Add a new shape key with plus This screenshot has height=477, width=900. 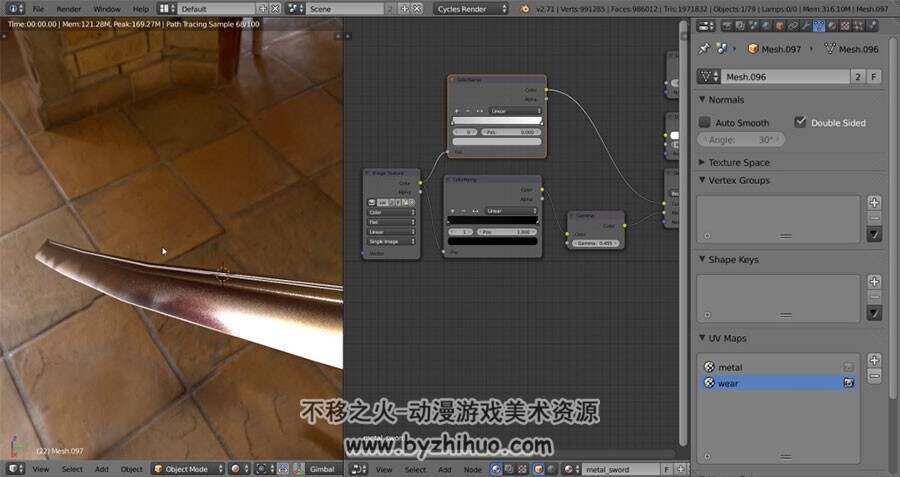(x=874, y=281)
